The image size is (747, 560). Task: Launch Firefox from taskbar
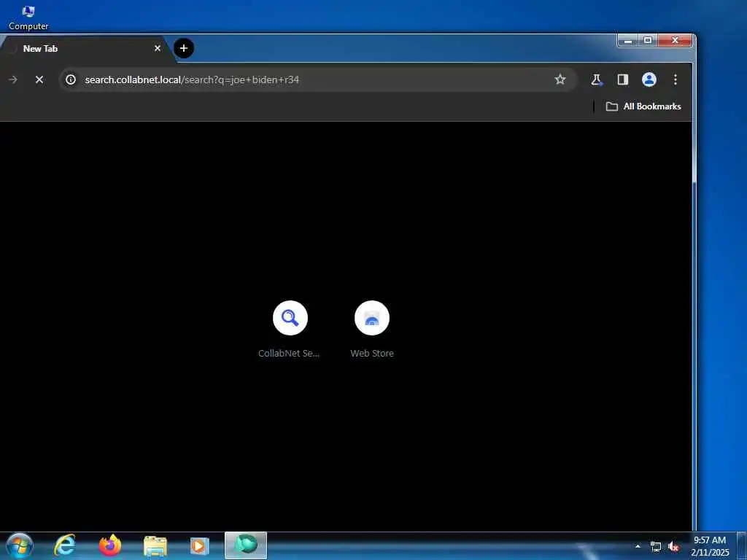(x=110, y=545)
